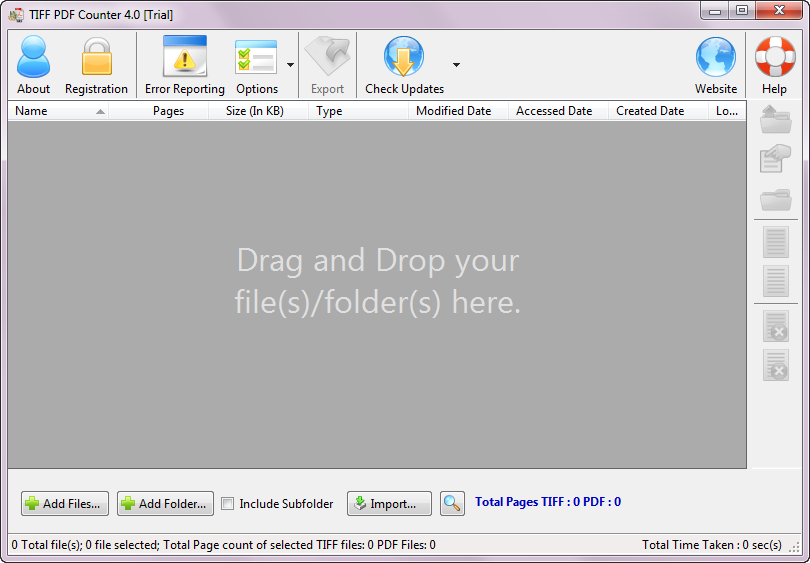Sort by Modified Date column
This screenshot has height=563, width=810.
[458, 111]
